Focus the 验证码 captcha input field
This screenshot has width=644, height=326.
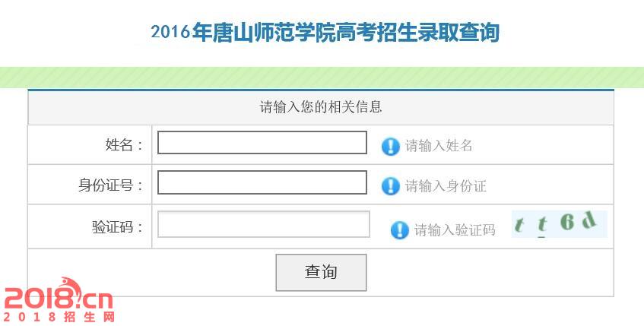pos(263,224)
